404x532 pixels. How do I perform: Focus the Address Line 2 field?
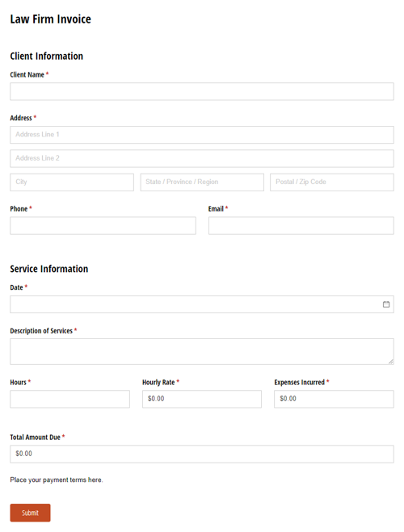(202, 158)
